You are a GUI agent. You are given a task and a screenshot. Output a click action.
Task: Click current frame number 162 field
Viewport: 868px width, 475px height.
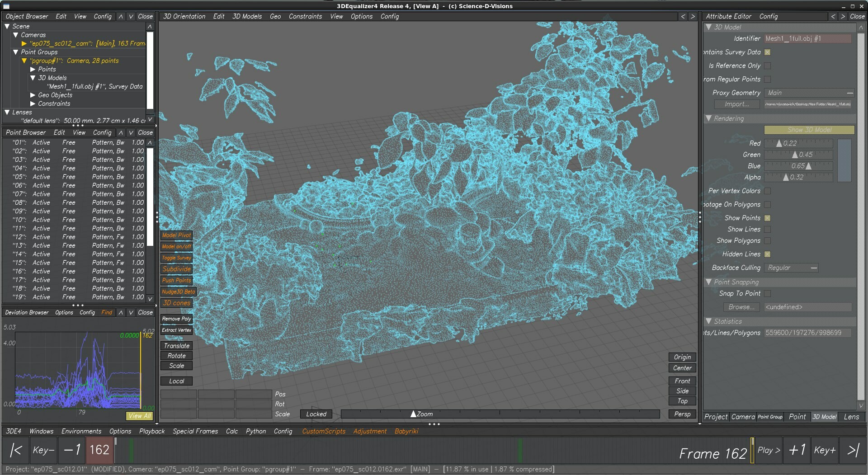click(x=99, y=450)
